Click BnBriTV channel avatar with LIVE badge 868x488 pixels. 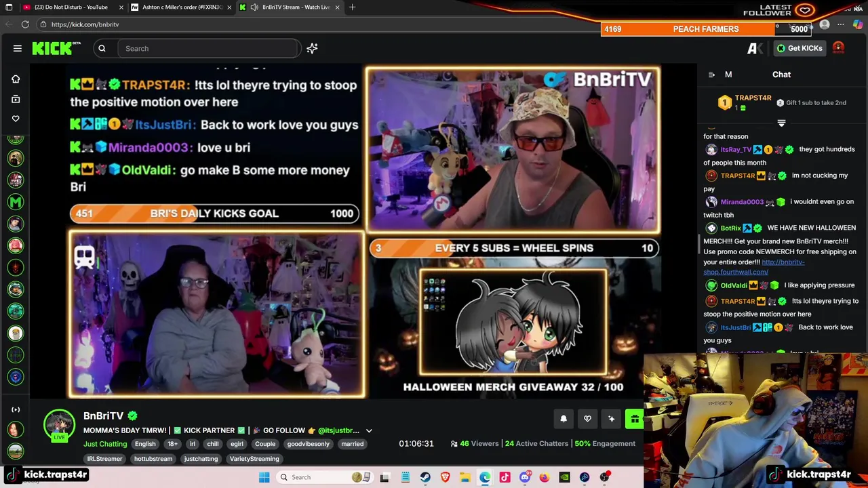point(60,425)
